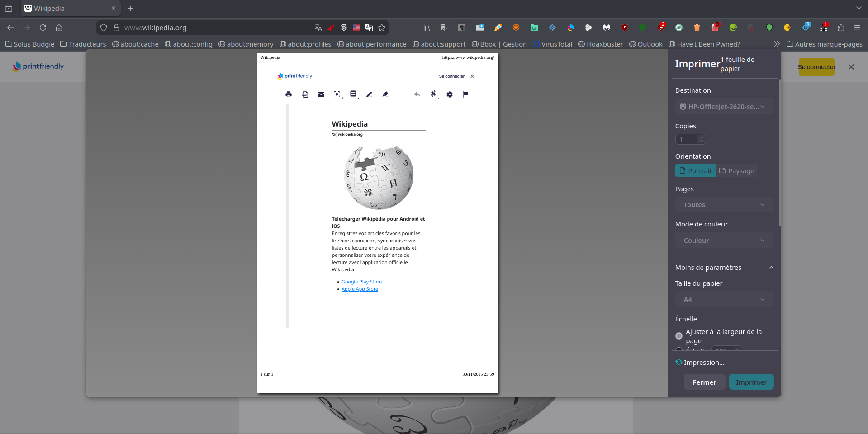Change printer in the Destination dropdown
Screen dimensions: 868x434
[724, 106]
